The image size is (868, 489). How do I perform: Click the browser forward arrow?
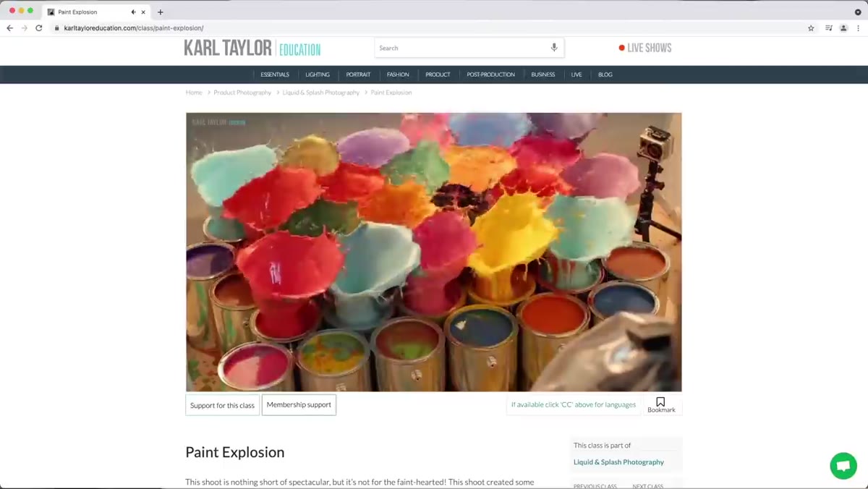coord(24,28)
